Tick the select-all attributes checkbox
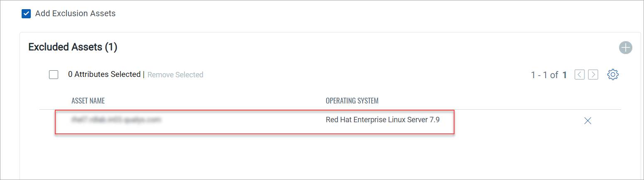The image size is (644, 180). point(54,75)
